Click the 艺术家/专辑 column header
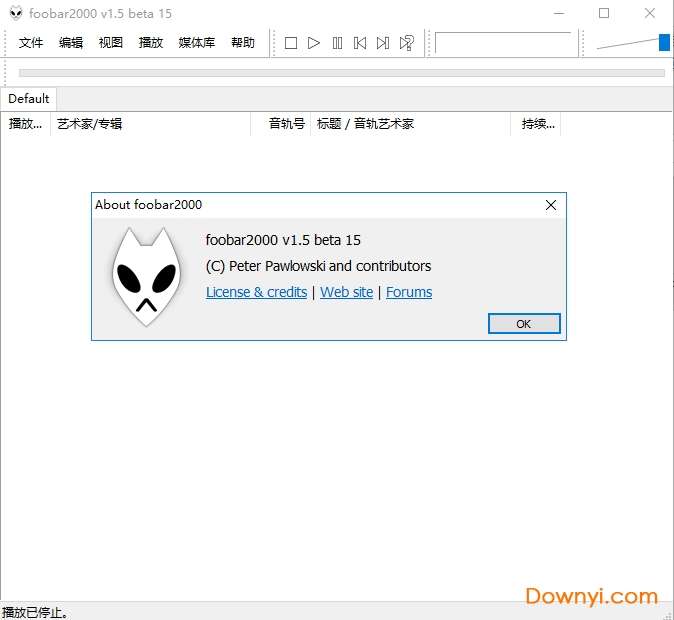Screen dimensions: 674x620 coord(150,124)
